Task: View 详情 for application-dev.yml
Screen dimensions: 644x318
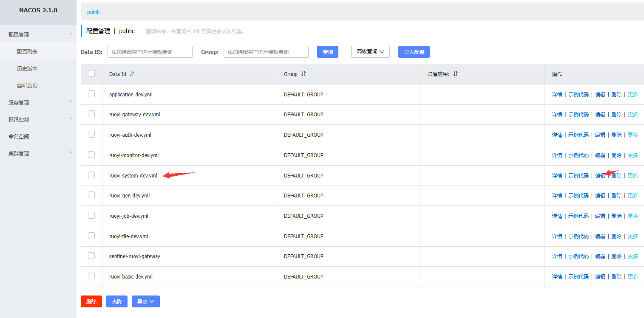Action: (557, 95)
